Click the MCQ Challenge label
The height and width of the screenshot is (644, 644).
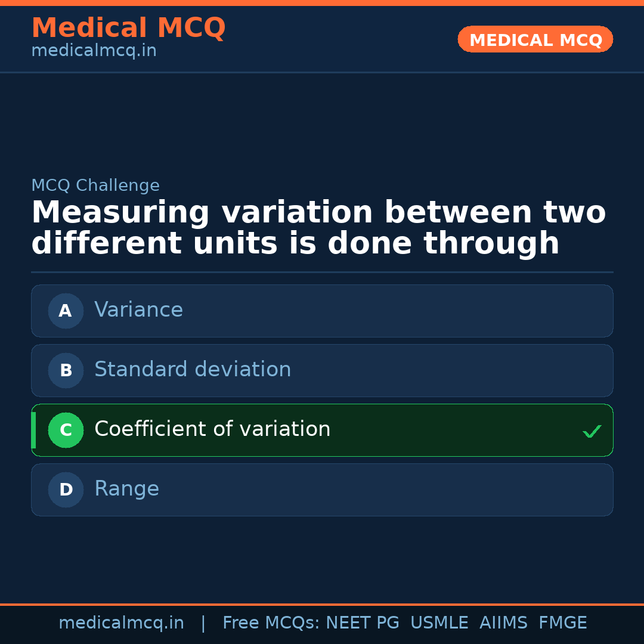pyautogui.click(x=95, y=185)
